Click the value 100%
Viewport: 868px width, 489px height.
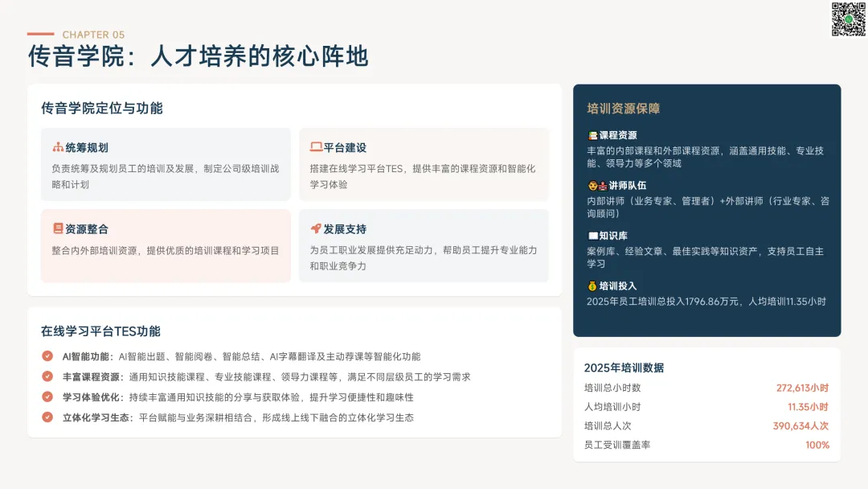click(x=817, y=445)
